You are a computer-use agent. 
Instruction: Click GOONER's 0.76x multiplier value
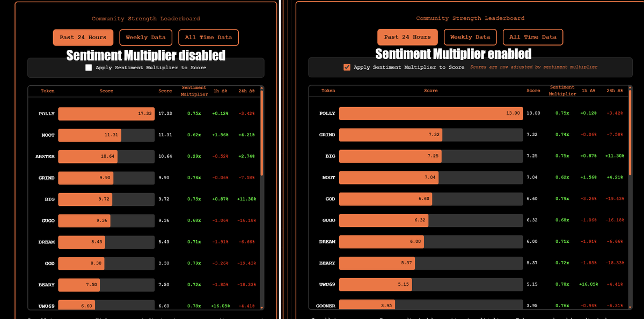(x=562, y=306)
